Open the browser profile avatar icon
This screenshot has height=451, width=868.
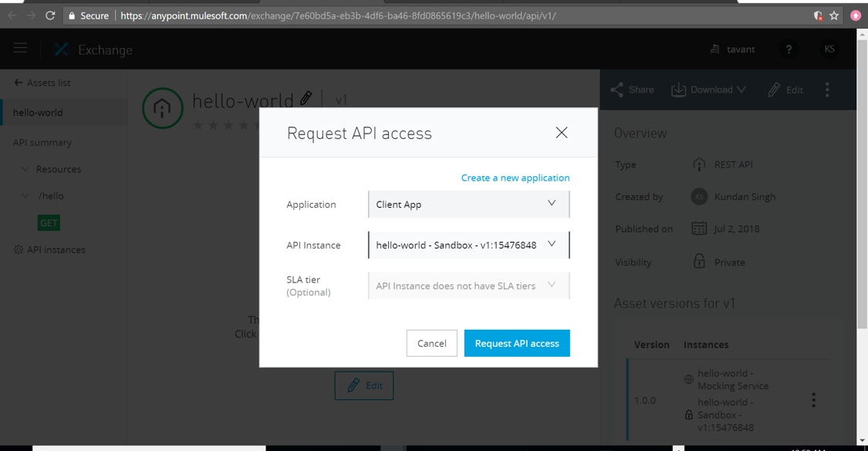[x=856, y=15]
